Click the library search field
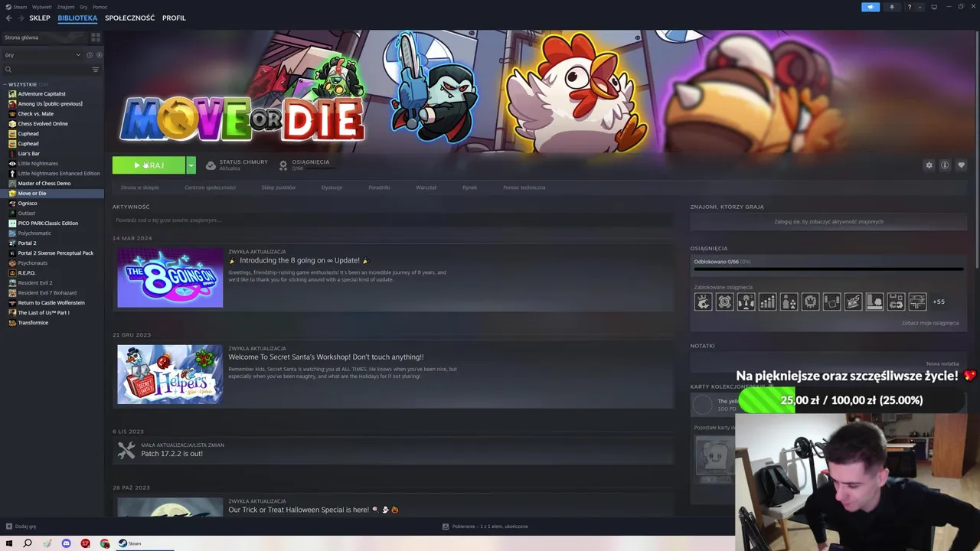 point(47,70)
